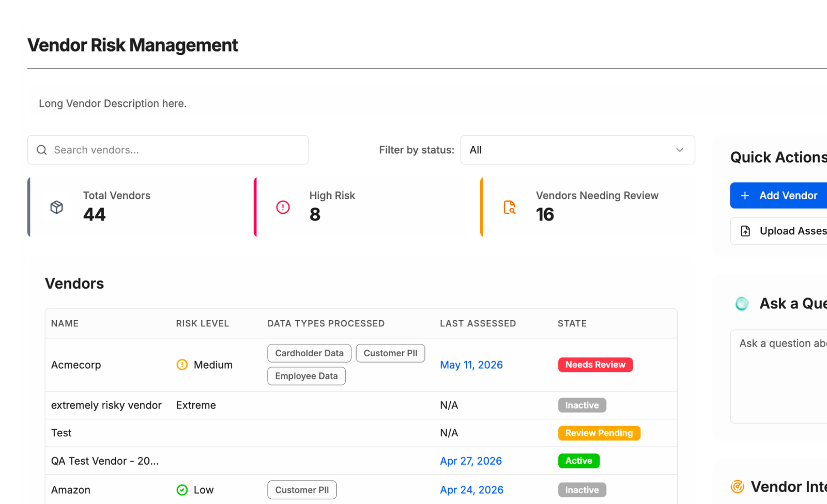The image size is (827, 504).
Task: Click the Vendors Needing Review 16 card
Action: pyautogui.click(x=588, y=207)
